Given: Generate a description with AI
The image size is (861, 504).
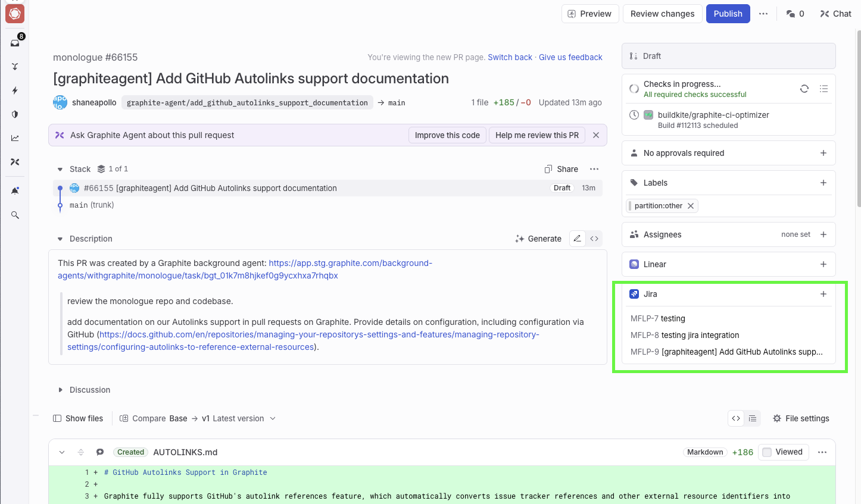Looking at the screenshot, I should 538,239.
